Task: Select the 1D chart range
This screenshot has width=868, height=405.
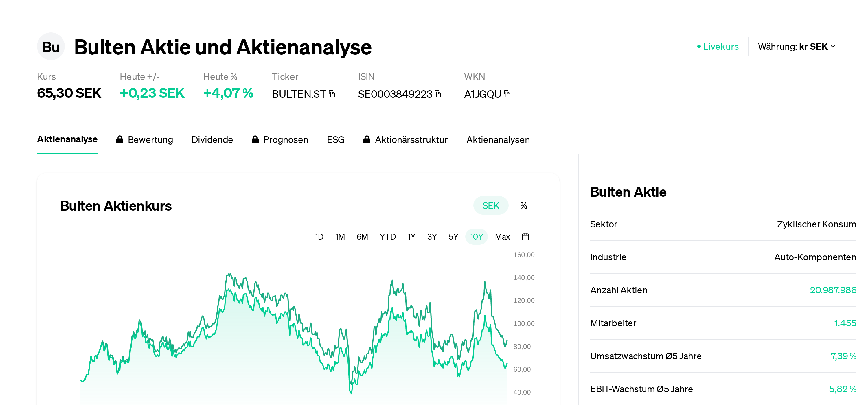Action: point(319,237)
